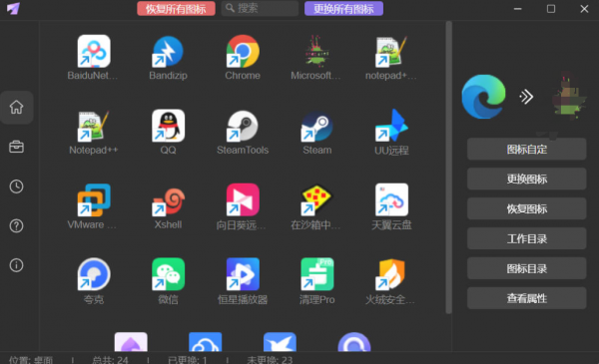The height and width of the screenshot is (364, 599).
Task: Maximize the icon manager window
Action: pos(551,9)
